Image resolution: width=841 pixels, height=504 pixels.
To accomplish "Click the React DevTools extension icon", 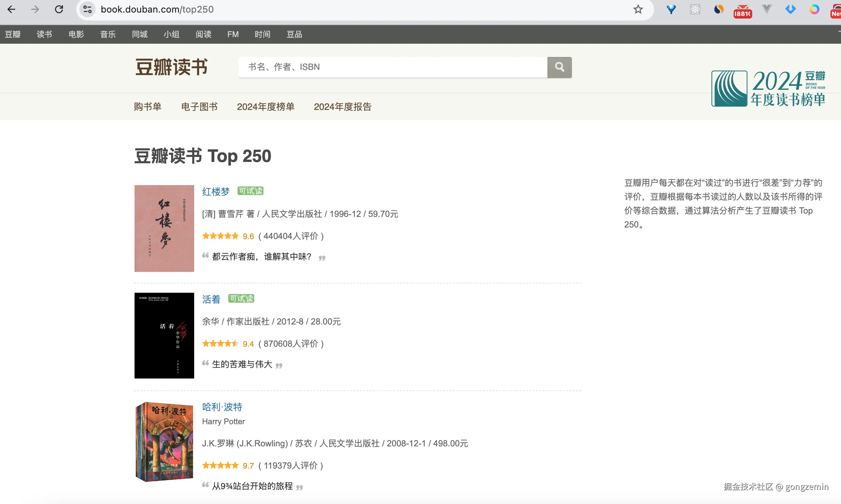I will [x=695, y=9].
